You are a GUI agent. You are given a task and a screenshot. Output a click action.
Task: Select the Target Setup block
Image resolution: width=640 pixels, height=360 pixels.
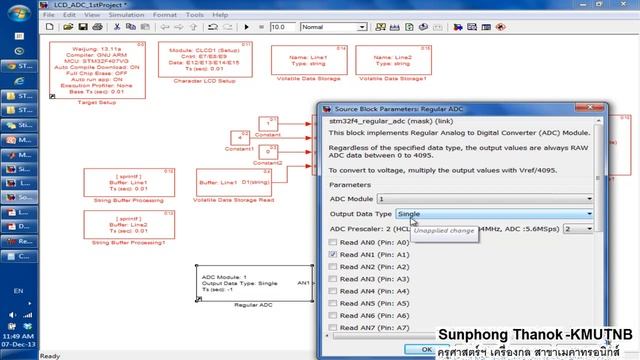click(97, 70)
